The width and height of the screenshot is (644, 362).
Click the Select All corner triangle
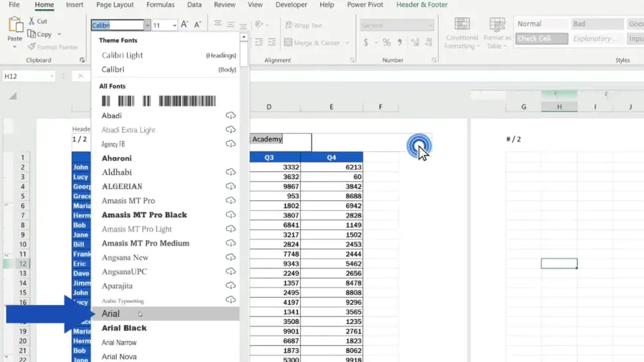coord(13,96)
